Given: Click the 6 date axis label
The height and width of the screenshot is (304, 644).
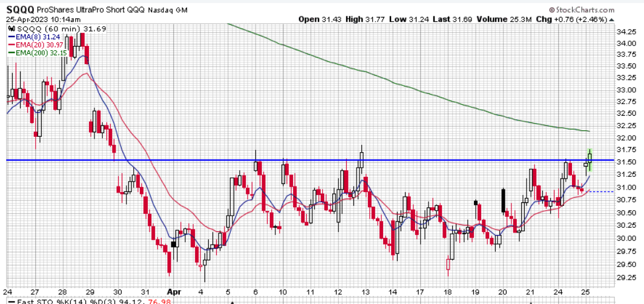Looking at the screenshot, I should pos(255,292).
